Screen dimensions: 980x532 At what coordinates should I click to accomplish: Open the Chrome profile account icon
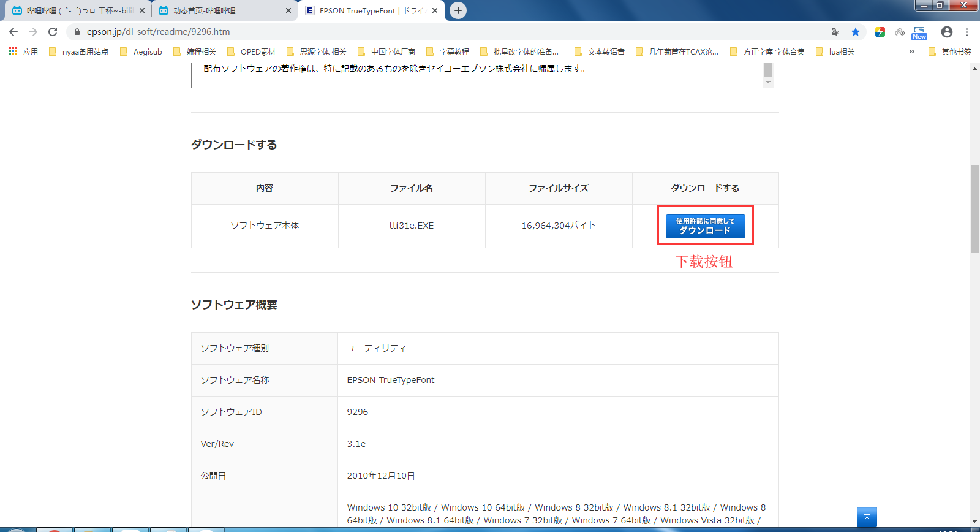(947, 32)
